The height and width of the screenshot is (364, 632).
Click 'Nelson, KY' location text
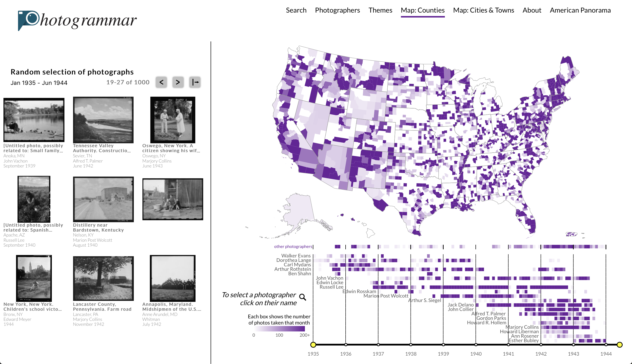[83, 235]
